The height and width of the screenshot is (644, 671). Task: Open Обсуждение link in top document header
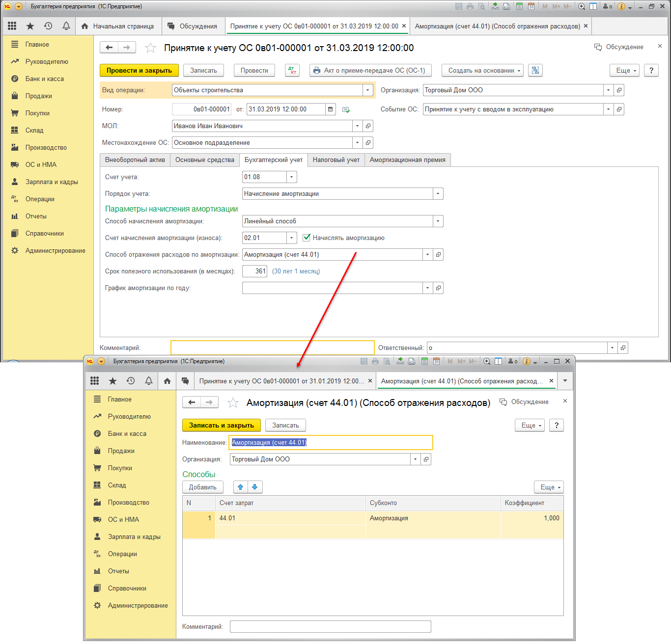[x=619, y=47]
